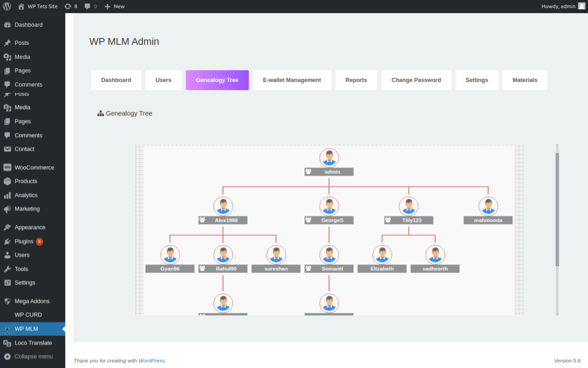
Task: Click the sureshan name label
Action: (x=276, y=269)
